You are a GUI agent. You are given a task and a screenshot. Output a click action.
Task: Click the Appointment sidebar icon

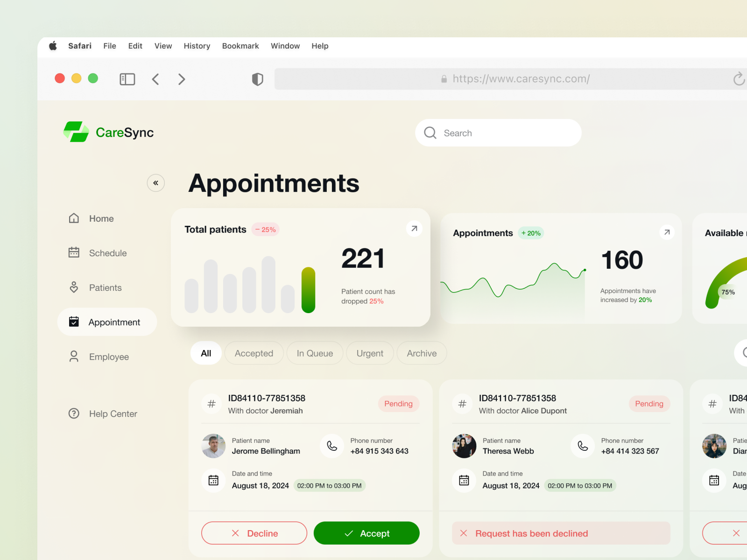[74, 322]
